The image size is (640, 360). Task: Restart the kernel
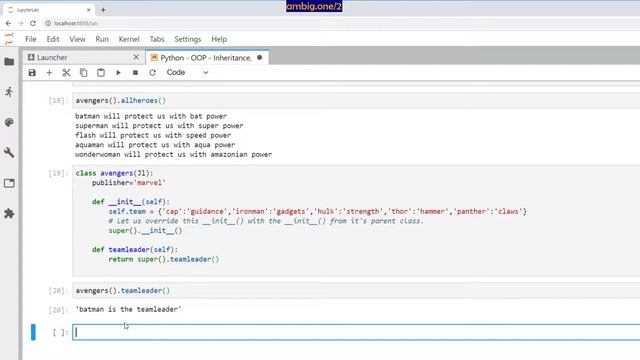pyautogui.click(x=153, y=73)
